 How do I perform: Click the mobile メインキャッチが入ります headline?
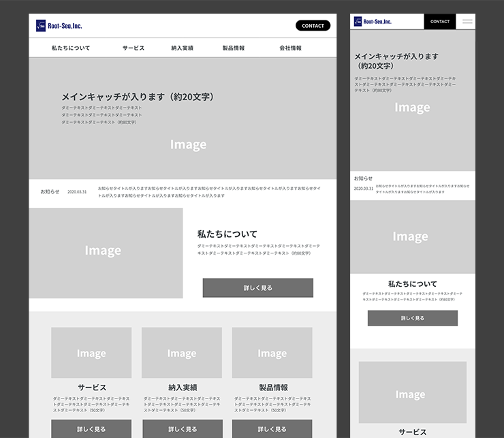pos(396,61)
